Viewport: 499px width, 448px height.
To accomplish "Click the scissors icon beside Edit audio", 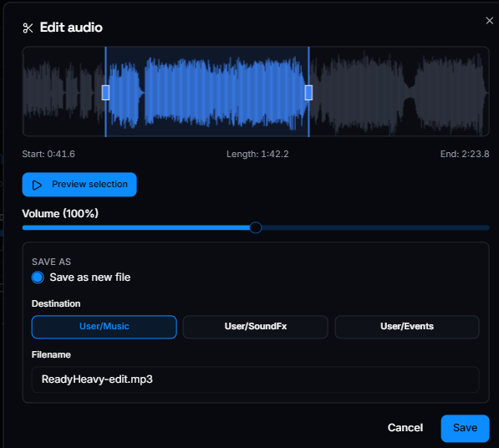I will pos(28,28).
